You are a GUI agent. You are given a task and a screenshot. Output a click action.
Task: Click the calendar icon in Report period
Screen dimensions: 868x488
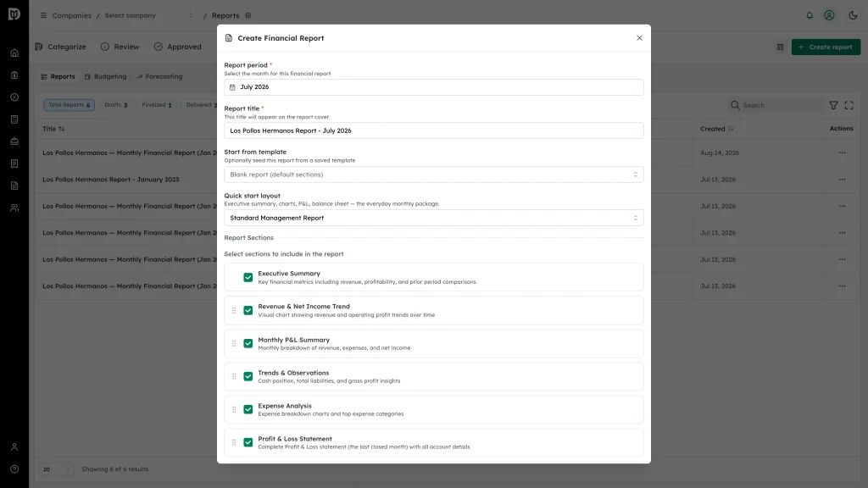tap(232, 87)
